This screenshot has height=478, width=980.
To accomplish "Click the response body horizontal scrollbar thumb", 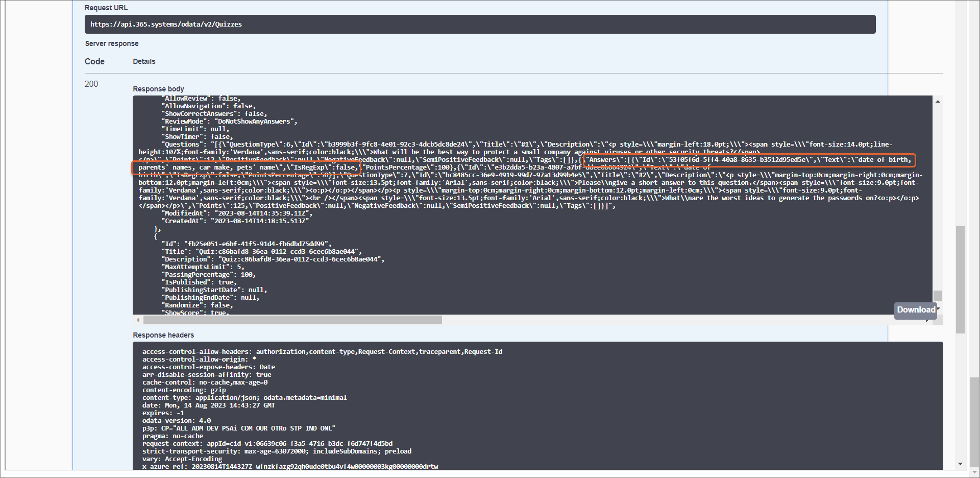I will tap(292, 320).
